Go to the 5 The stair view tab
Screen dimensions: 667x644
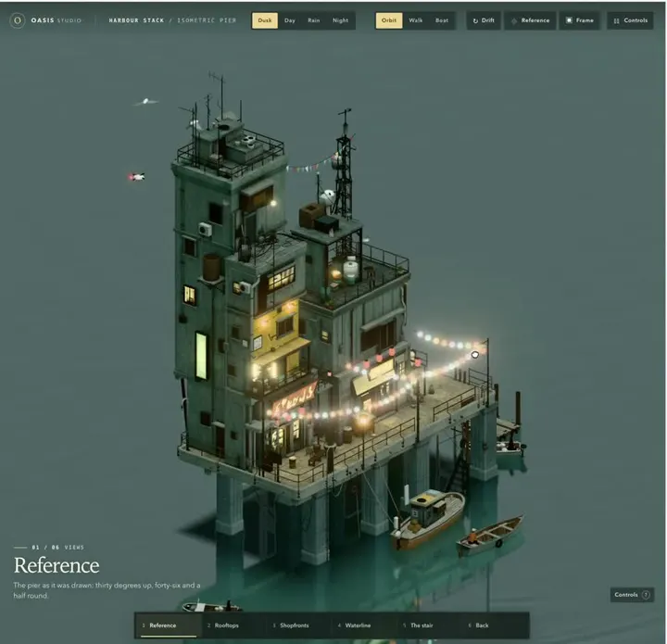pos(429,625)
